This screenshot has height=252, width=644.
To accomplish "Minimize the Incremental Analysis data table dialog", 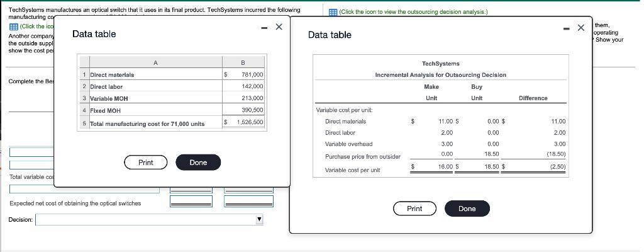I will pos(567,28).
